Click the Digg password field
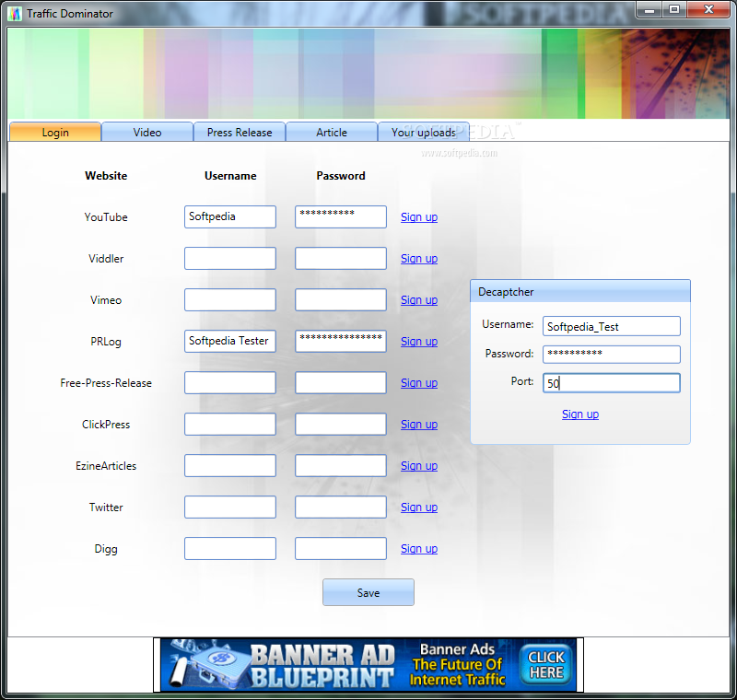 341,549
